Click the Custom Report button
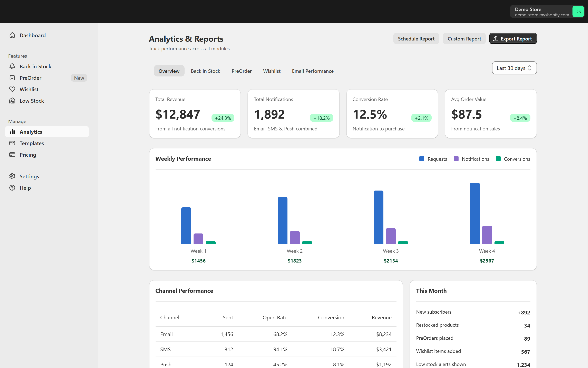588x368 pixels. (464, 38)
